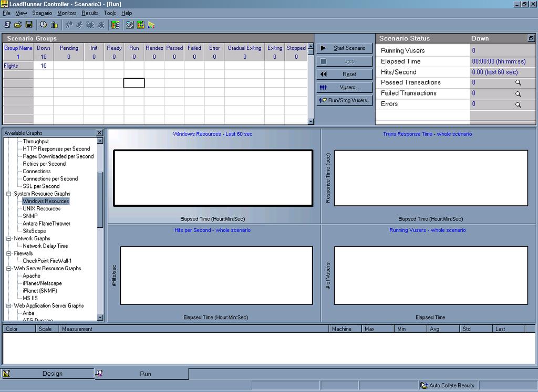Click Available Graphs scrollbar up arrow
The width and height of the screenshot is (538, 392).
coord(100,141)
